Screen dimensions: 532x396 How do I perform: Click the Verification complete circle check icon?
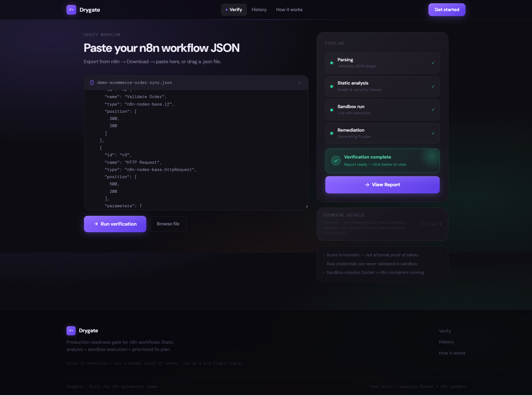click(336, 160)
